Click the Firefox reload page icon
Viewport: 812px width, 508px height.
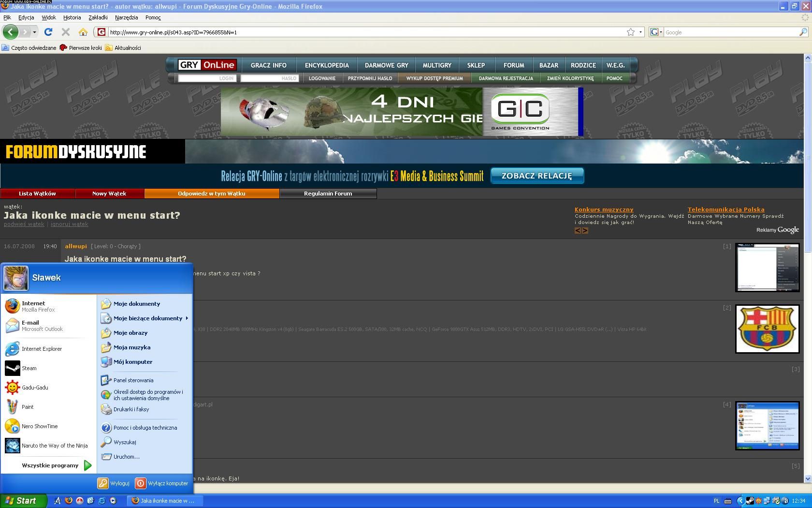[x=48, y=32]
